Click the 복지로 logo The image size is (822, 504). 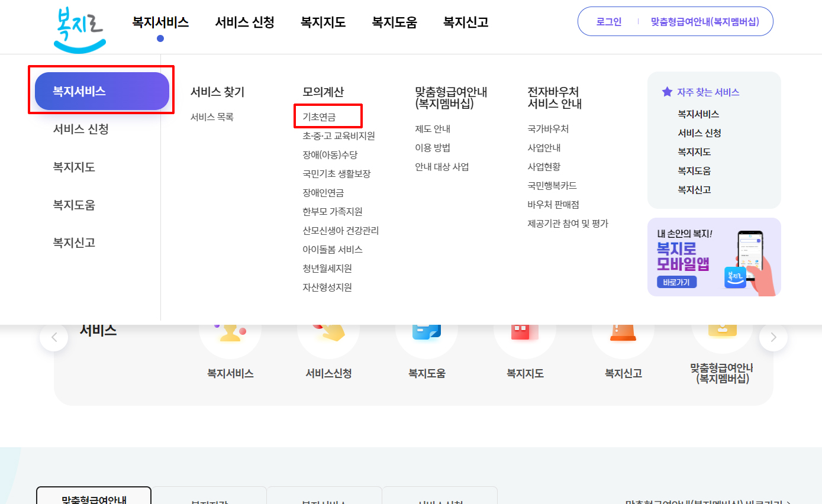click(x=79, y=27)
